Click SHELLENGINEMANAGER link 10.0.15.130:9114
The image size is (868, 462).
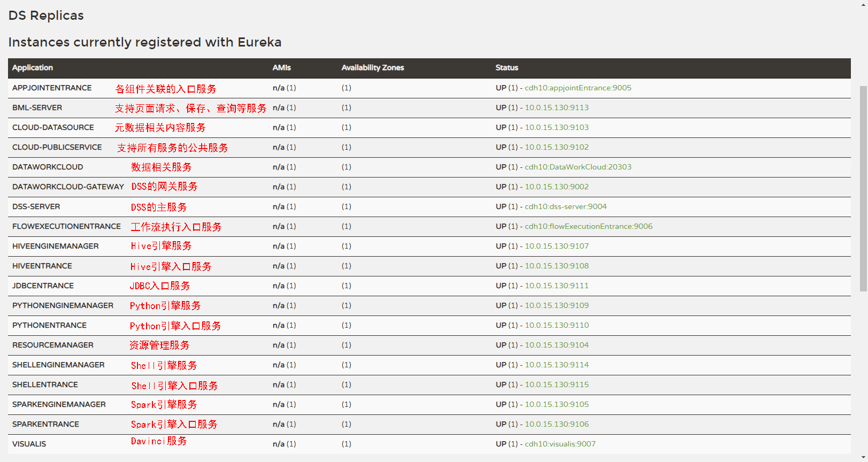pos(556,365)
